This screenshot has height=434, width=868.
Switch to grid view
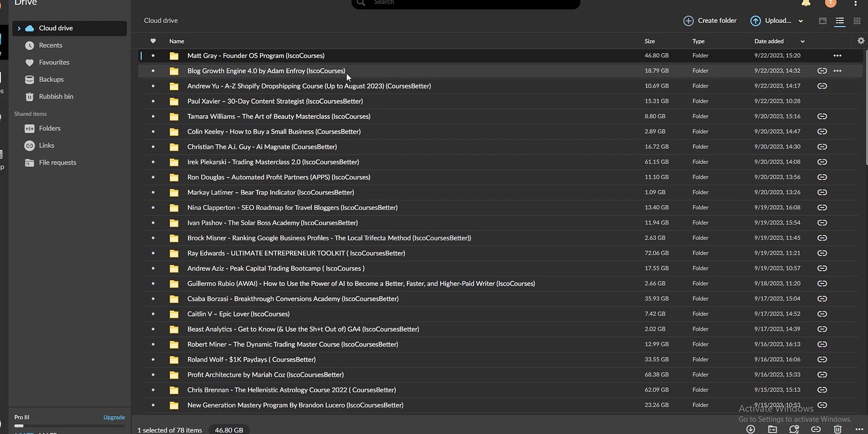pyautogui.click(x=857, y=21)
